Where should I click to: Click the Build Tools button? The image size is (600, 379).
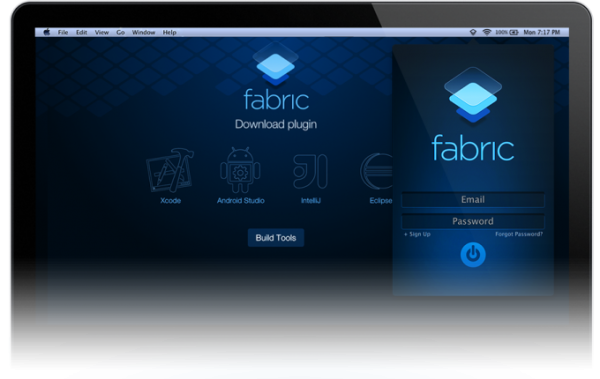pos(276,238)
